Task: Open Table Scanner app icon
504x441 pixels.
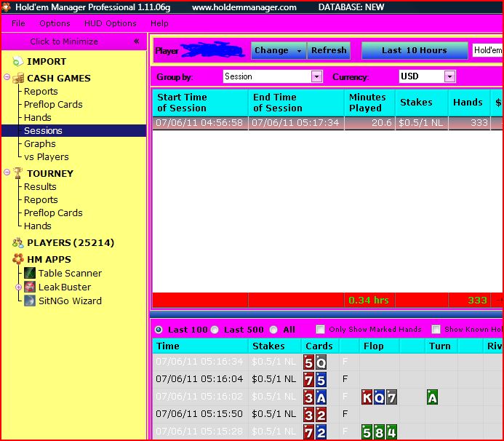Action: (x=30, y=273)
